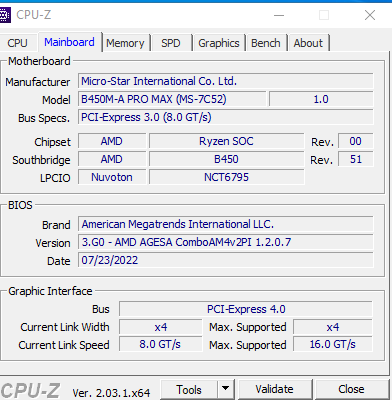
Task: Click the CPU-Z app icon in title bar
Action: pyautogui.click(x=5, y=15)
